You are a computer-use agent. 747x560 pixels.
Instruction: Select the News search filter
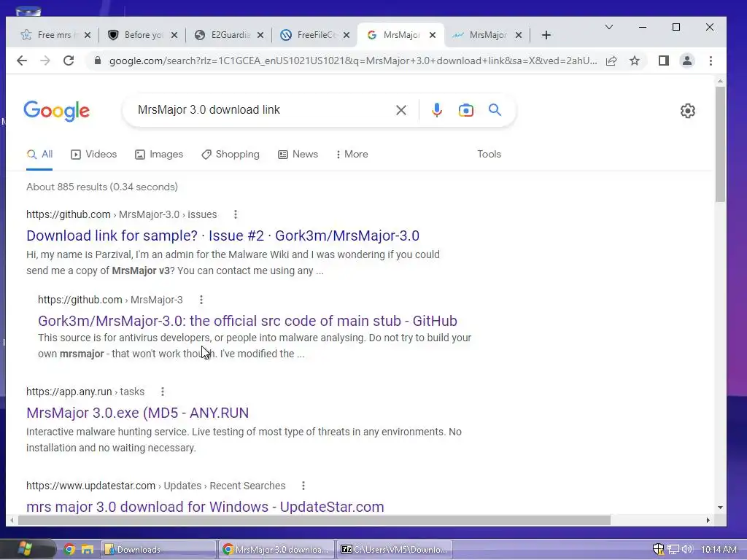tap(298, 155)
